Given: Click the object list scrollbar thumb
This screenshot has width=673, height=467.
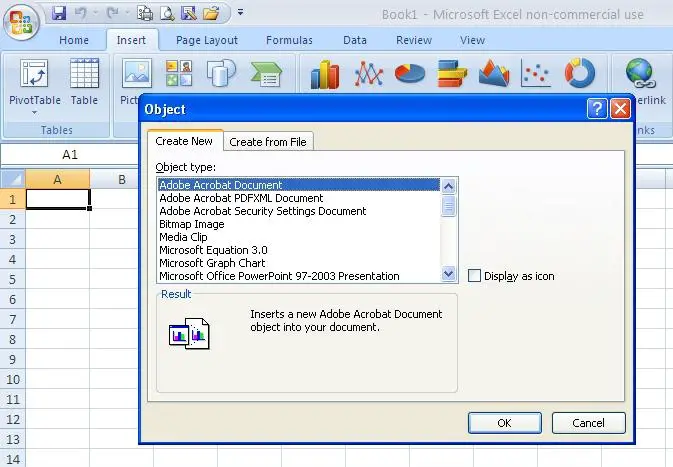Looking at the screenshot, I should point(449,206).
